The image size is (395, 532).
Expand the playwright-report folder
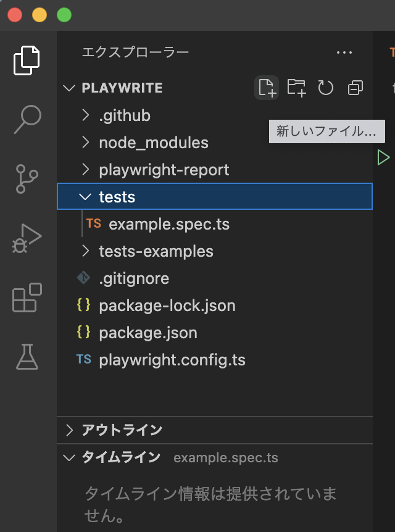click(x=86, y=170)
